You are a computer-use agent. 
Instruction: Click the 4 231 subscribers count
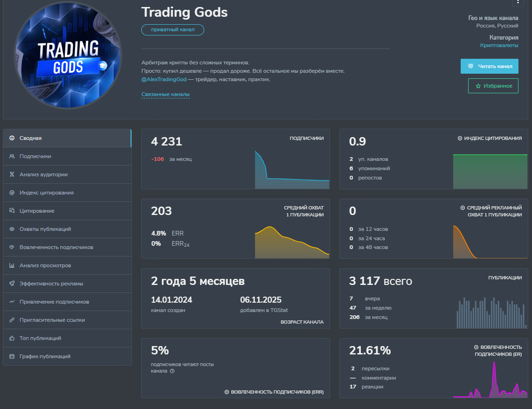[x=166, y=141]
